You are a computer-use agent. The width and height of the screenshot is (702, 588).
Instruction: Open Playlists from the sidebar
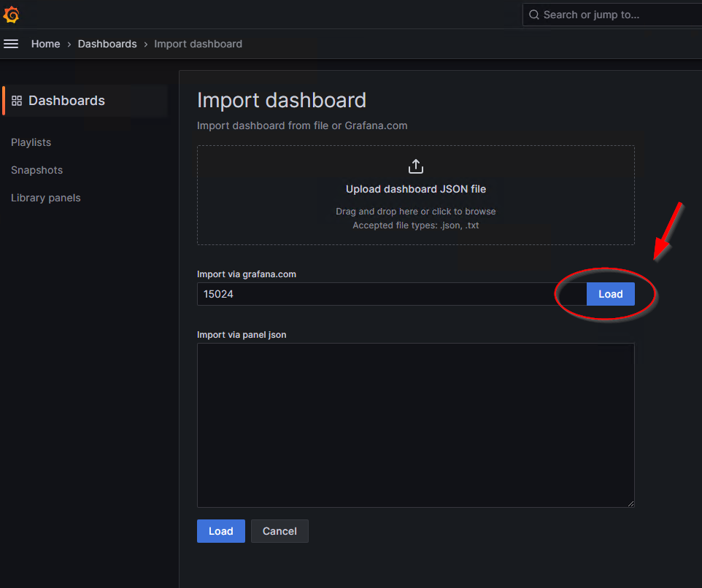pos(31,142)
